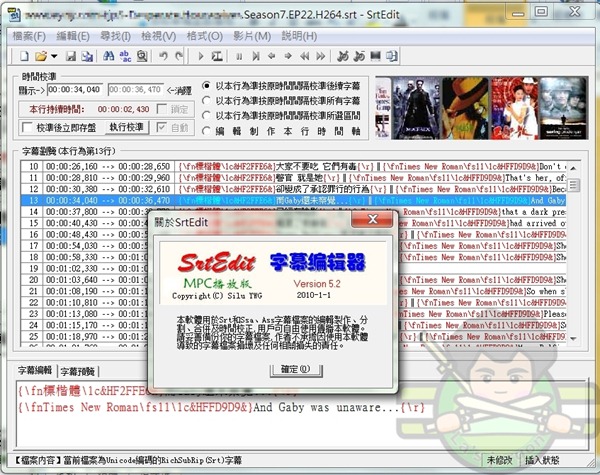Click the 顯示 start time field 00:00:34,040
Screen dimensions: 600x475
[x=75, y=90]
